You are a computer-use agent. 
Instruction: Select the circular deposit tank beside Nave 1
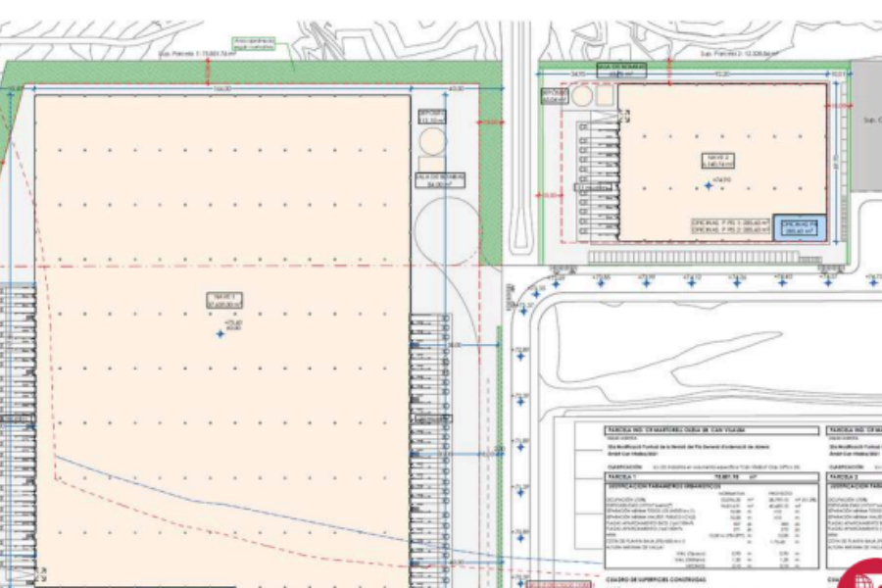tap(432, 141)
